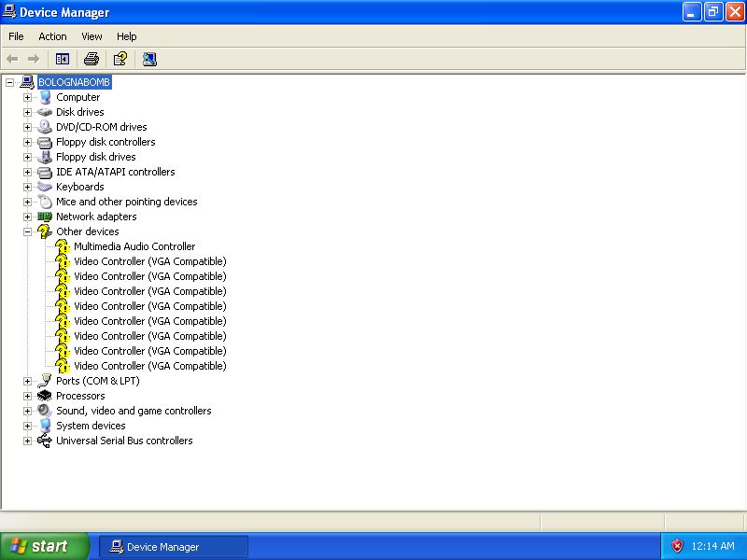Toggle the console tree toolbar icon

point(63,59)
